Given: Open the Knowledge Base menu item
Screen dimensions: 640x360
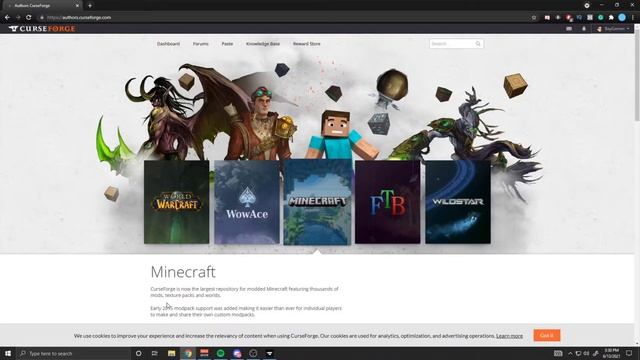Looking at the screenshot, I should pos(263,44).
